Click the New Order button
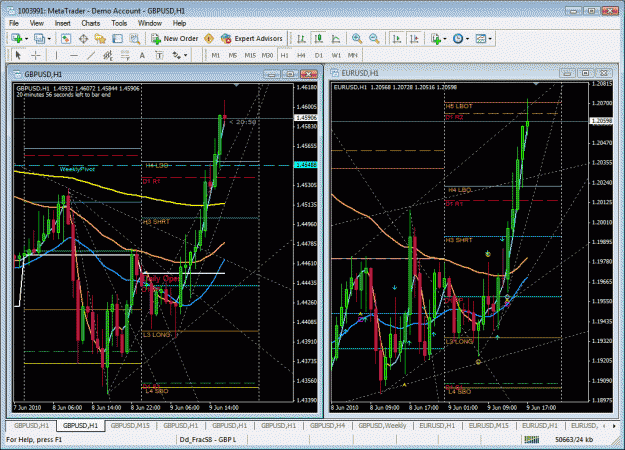Image resolution: width=625 pixels, height=450 pixels. pos(175,39)
